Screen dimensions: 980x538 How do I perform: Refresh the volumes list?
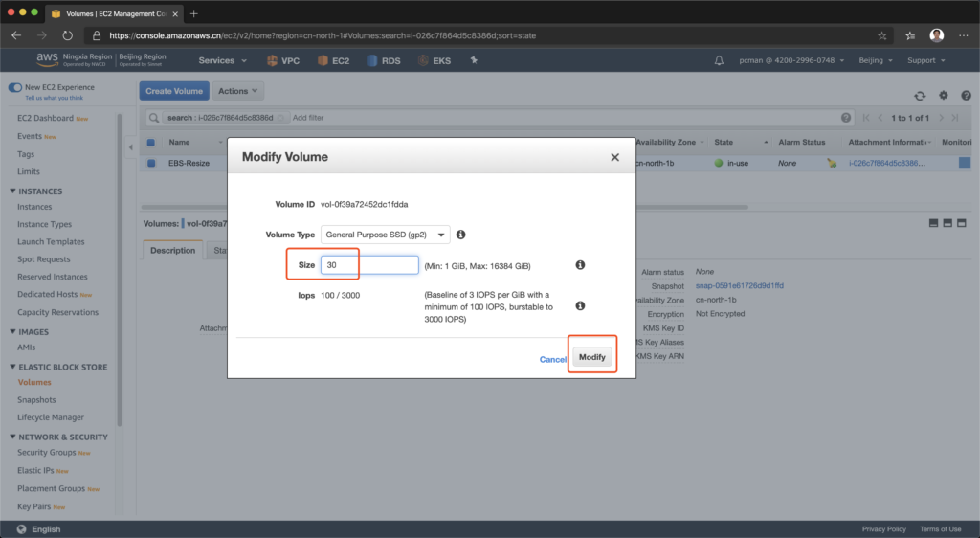tap(920, 96)
